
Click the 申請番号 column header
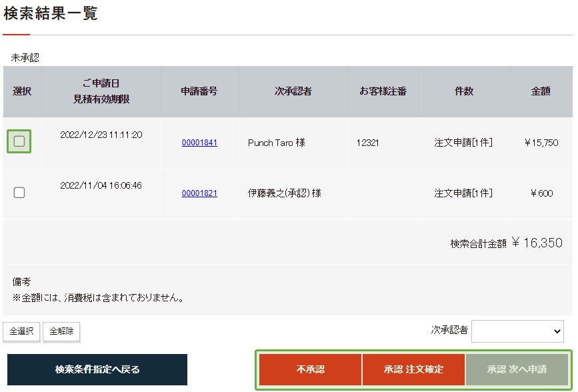click(199, 91)
